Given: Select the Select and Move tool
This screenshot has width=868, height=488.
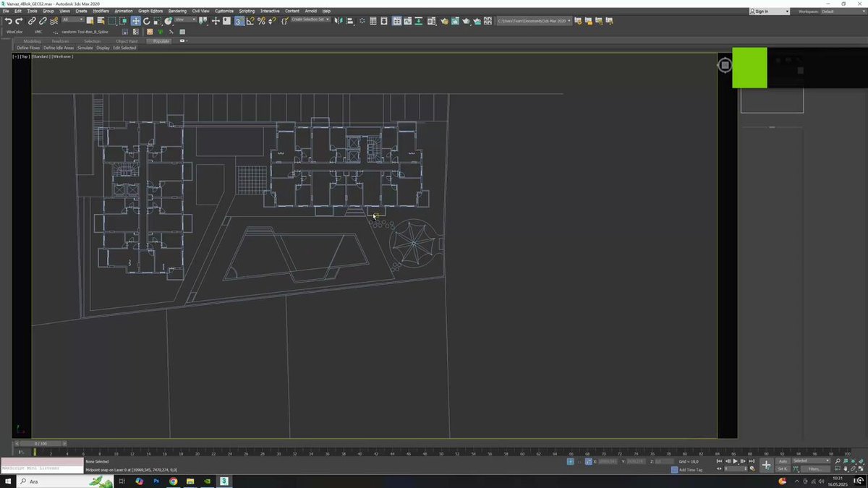Looking at the screenshot, I should (136, 21).
